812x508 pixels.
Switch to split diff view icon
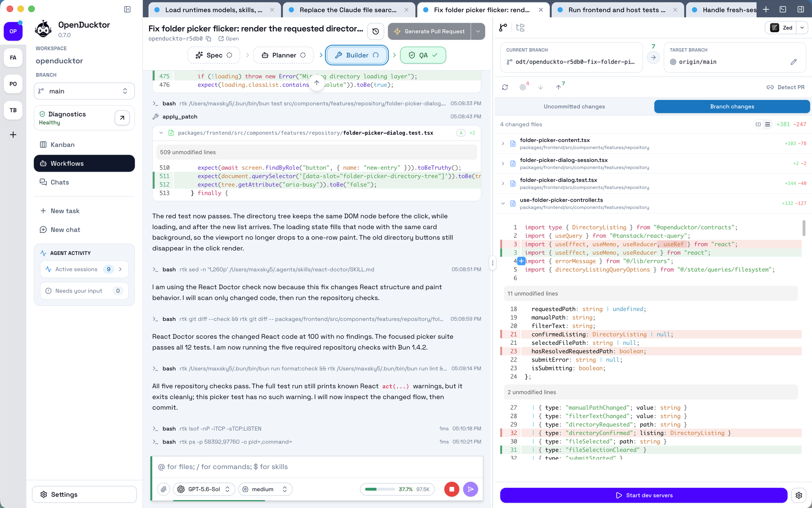pyautogui.click(x=758, y=125)
